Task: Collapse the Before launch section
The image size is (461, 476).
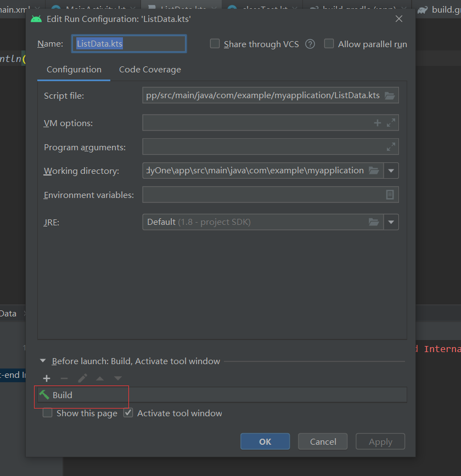Action: tap(43, 361)
